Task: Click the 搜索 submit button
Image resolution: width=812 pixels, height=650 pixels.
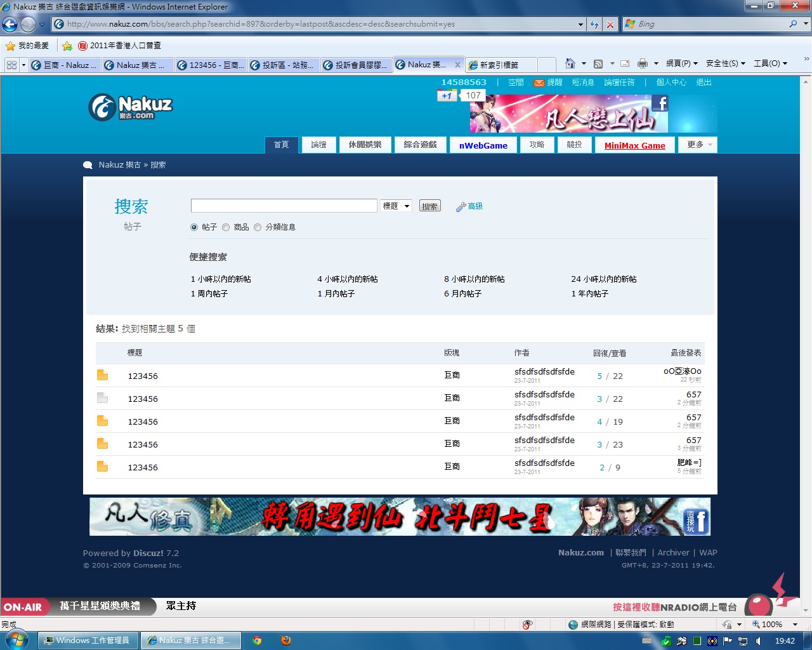Action: (429, 206)
